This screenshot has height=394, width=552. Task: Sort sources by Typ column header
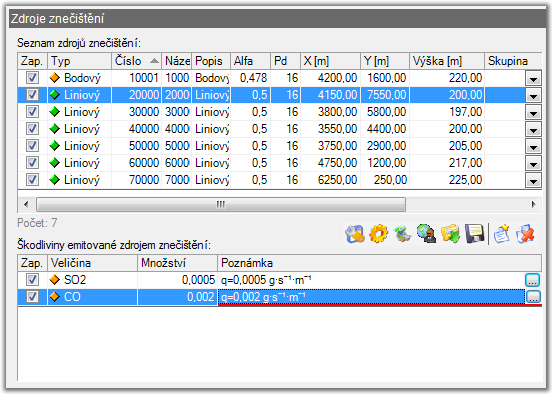(80, 61)
